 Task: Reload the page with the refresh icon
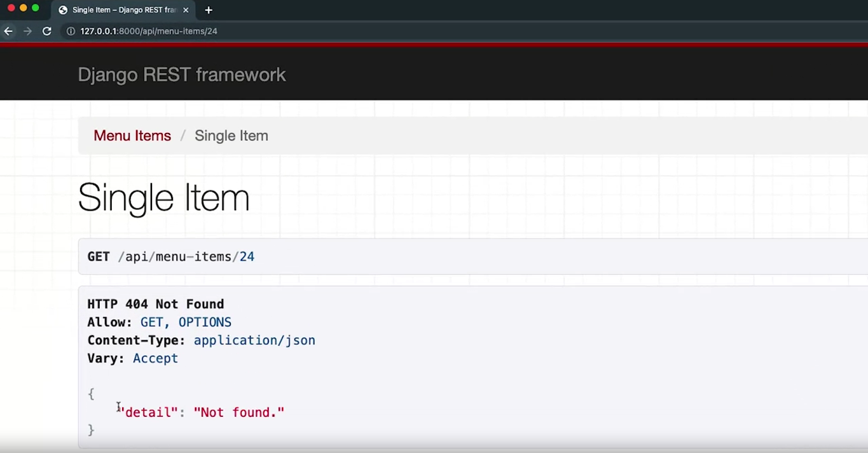46,31
